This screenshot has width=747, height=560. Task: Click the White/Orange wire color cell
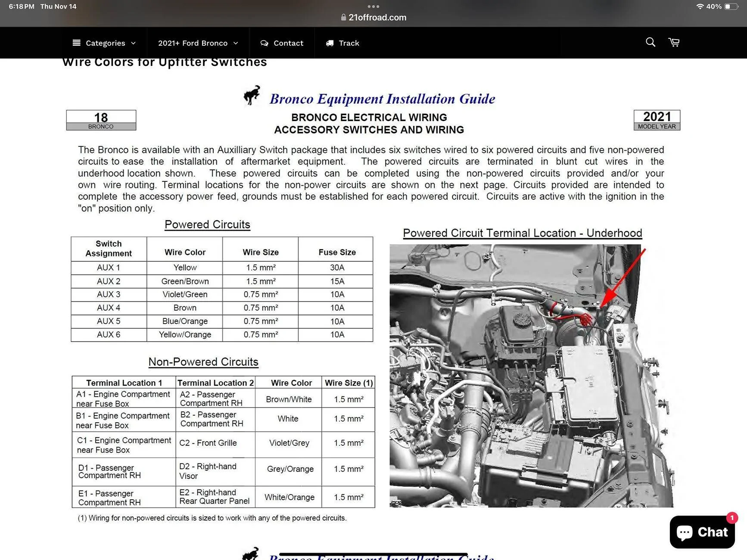pyautogui.click(x=289, y=497)
